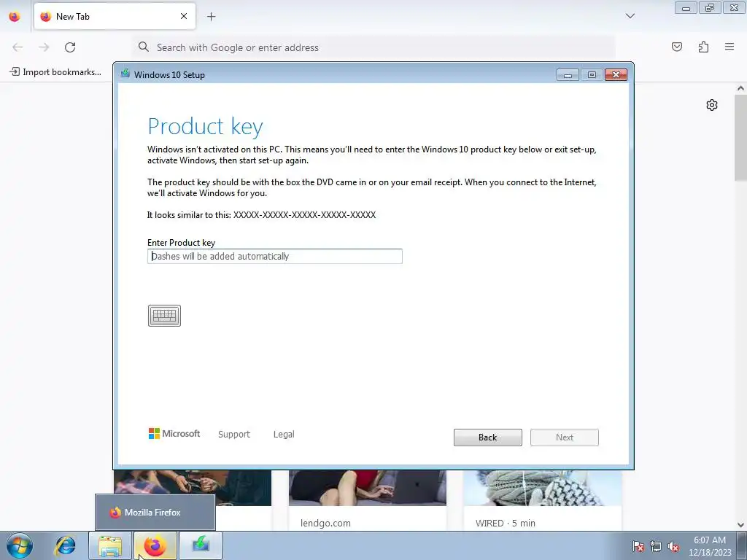The height and width of the screenshot is (560, 747).
Task: Click the search magnifier icon in address bar
Action: 144,47
